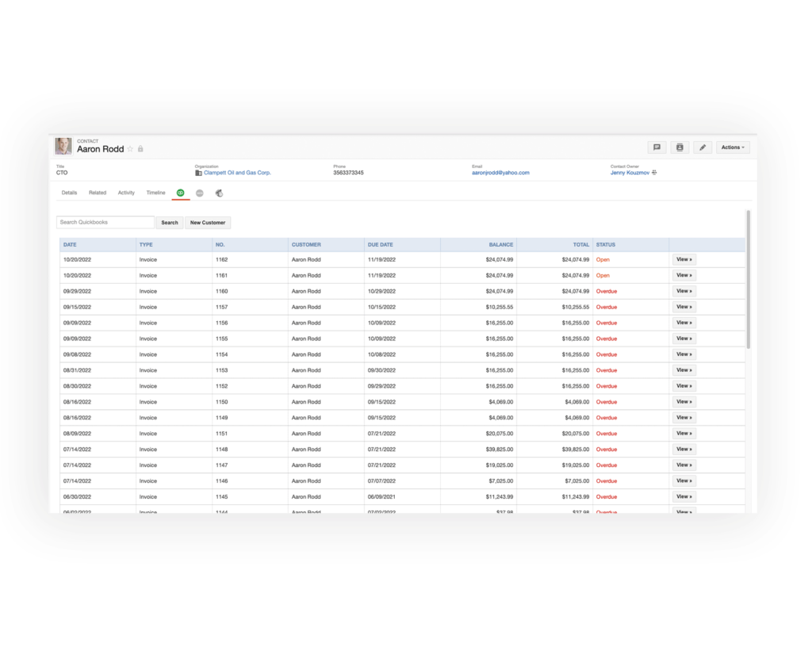Select the rightmost integration icon after QuickBooks
The image size is (812, 666).
tap(219, 193)
